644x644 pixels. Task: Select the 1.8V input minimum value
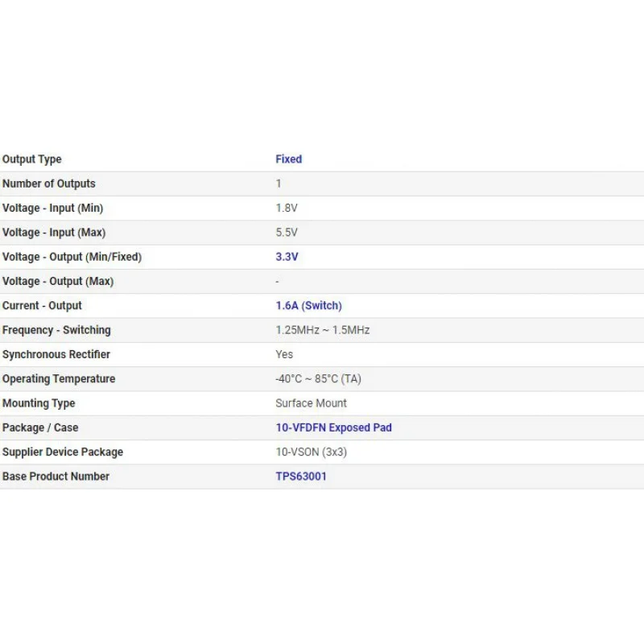tap(287, 208)
